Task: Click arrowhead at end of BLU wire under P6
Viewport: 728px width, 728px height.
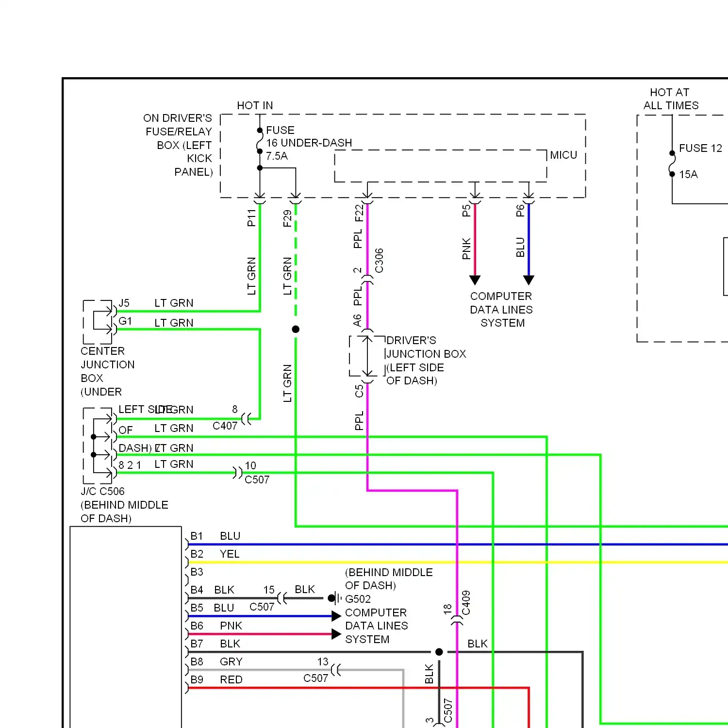Action: point(529,280)
